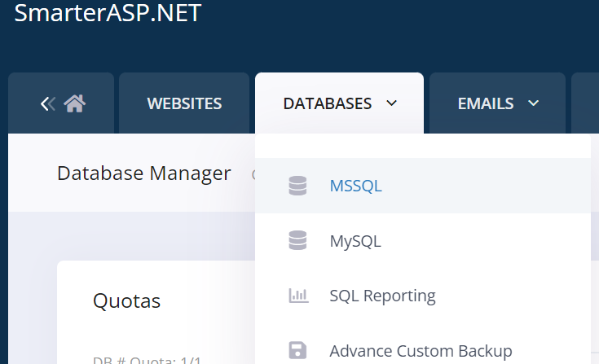
Task: Open the WEBSITES tab
Action: point(184,103)
